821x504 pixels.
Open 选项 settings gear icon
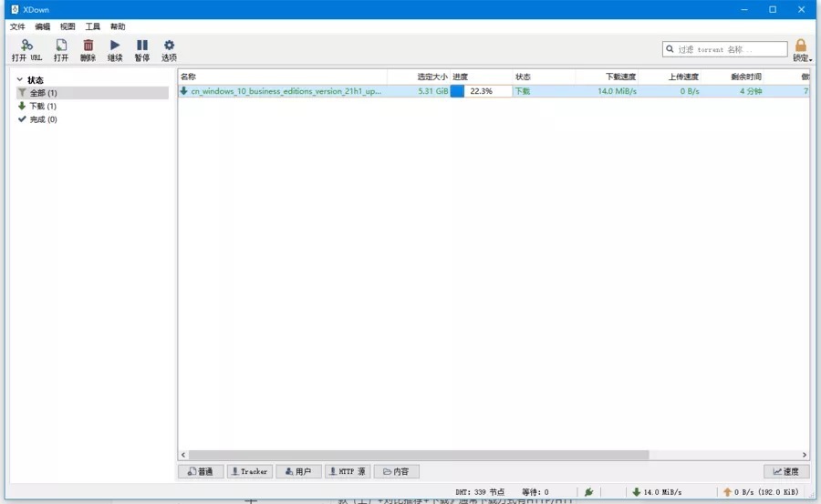pos(169,50)
